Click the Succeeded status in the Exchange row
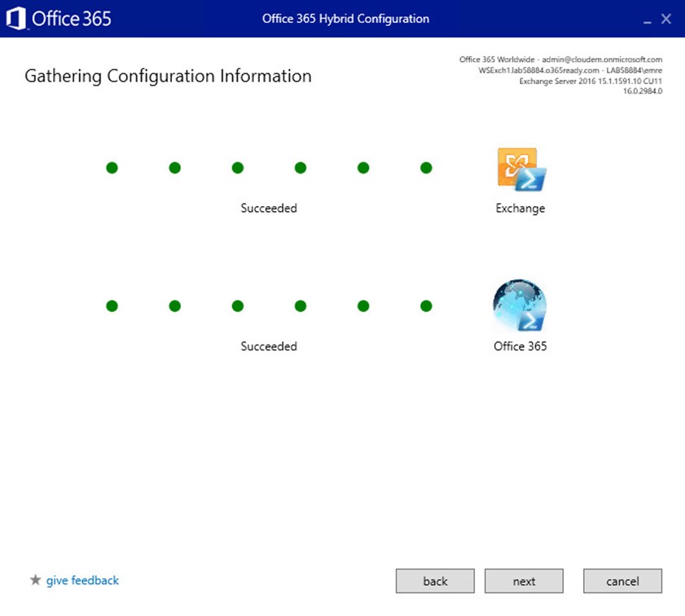Viewport: 685px width, 616px height. point(269,208)
